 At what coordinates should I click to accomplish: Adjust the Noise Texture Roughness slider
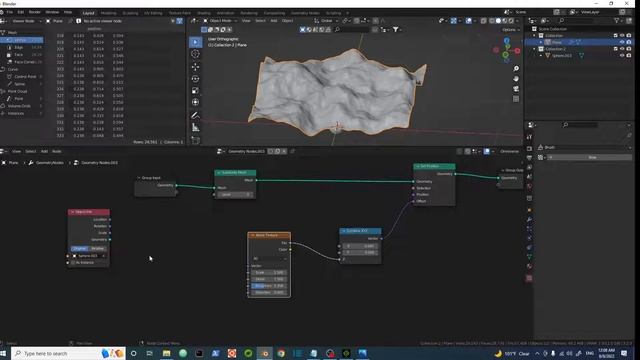[269, 286]
